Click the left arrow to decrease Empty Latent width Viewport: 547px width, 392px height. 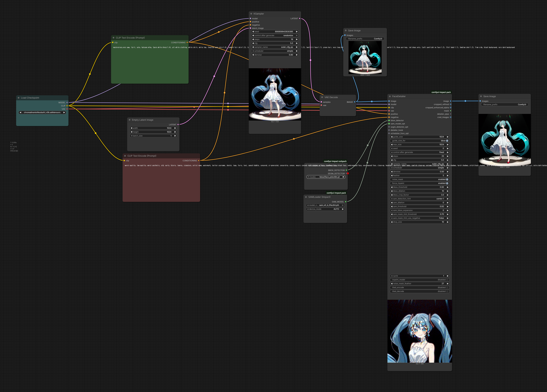coord(131,128)
